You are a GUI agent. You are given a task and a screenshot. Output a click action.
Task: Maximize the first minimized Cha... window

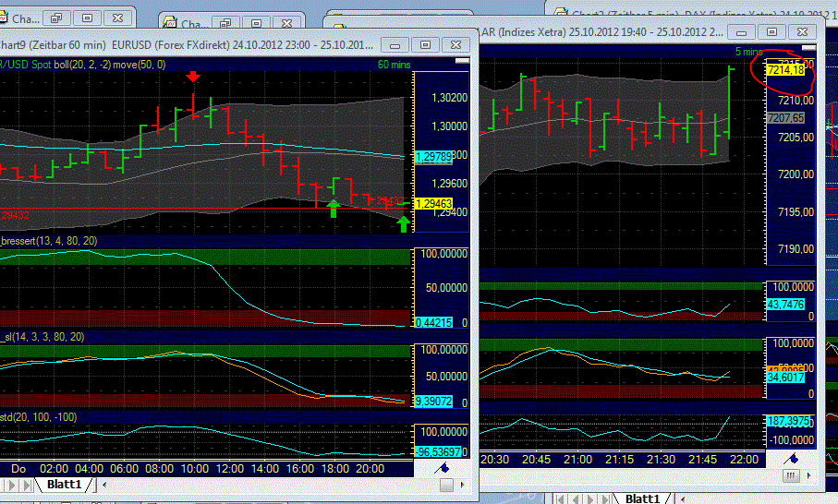pyautogui.click(x=87, y=18)
